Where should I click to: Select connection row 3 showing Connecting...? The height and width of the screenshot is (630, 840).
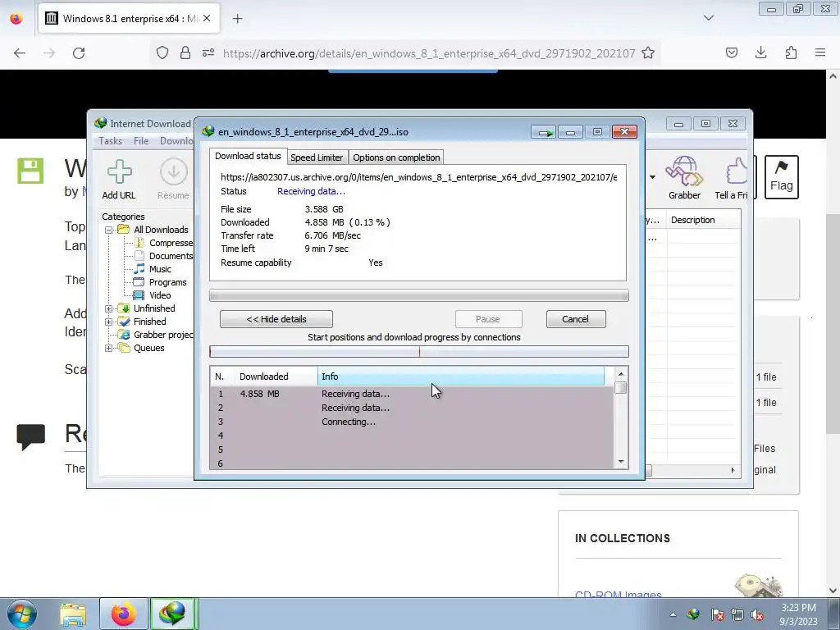(412, 422)
